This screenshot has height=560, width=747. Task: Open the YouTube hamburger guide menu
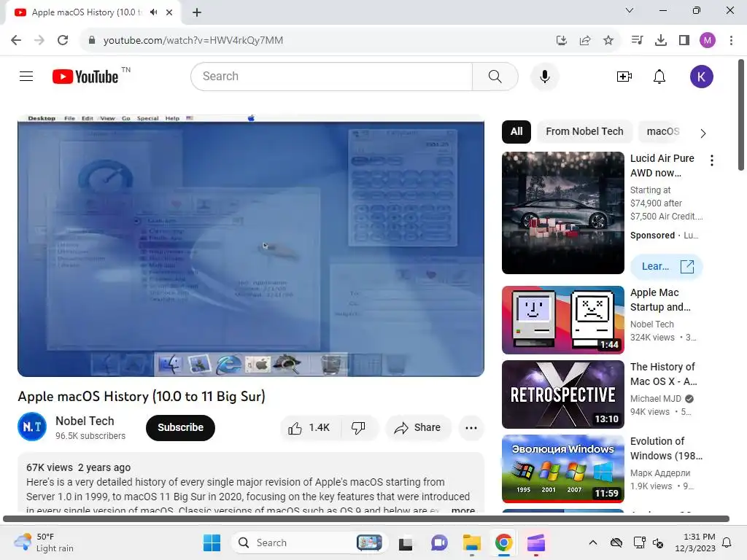coord(26,76)
